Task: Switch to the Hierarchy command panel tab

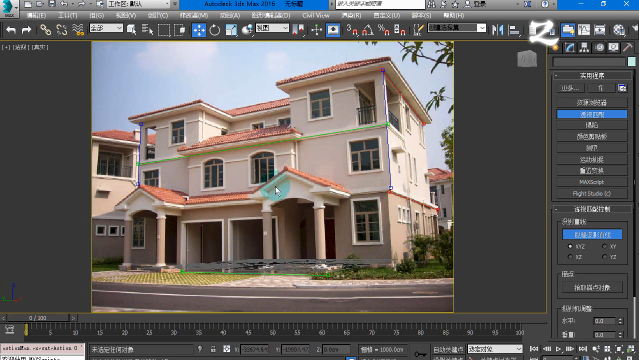Action: point(584,48)
